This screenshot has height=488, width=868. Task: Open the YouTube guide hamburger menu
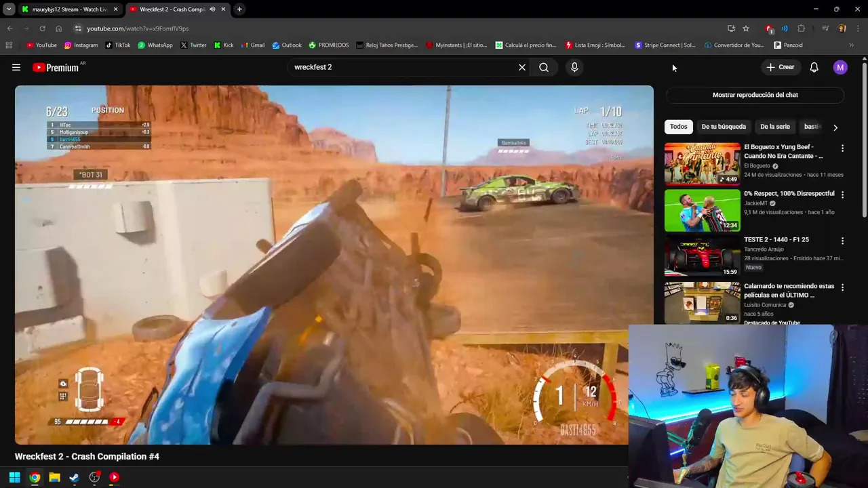pos(16,67)
